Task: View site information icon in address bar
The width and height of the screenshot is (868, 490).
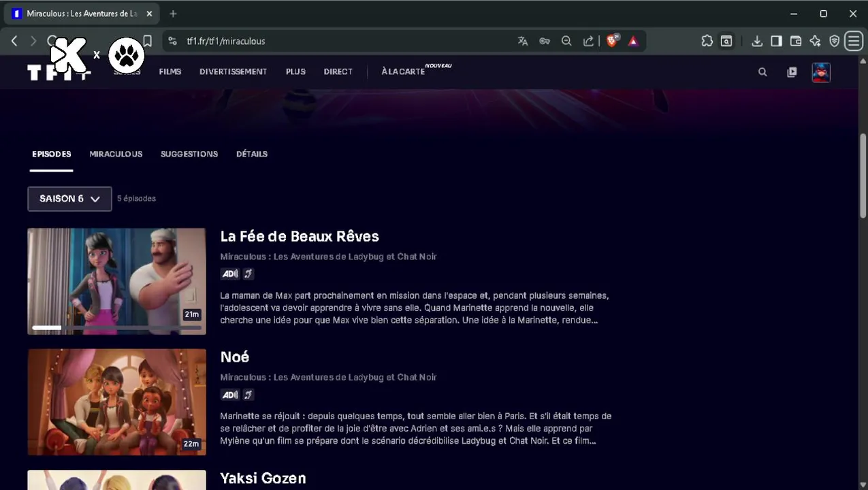Action: [x=173, y=41]
